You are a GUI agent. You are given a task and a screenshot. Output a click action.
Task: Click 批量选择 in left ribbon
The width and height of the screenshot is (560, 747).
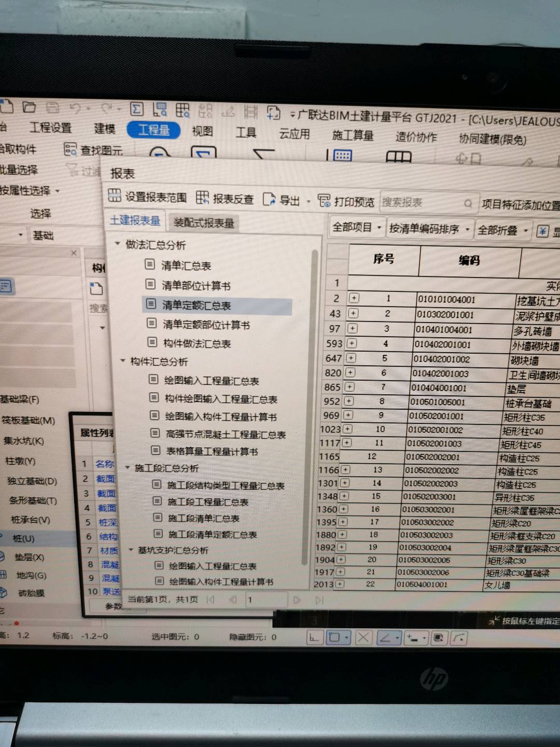pos(19,170)
